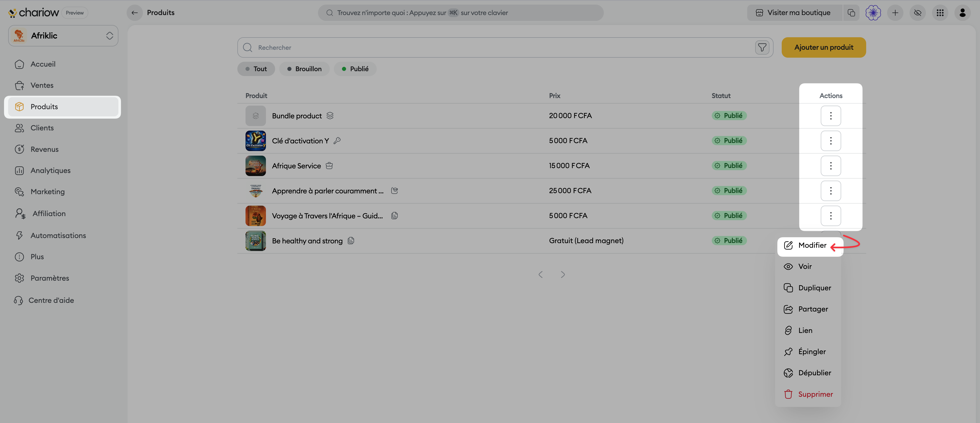The height and width of the screenshot is (423, 980).
Task: Open the Afrique Service product thumbnail
Action: tap(256, 166)
